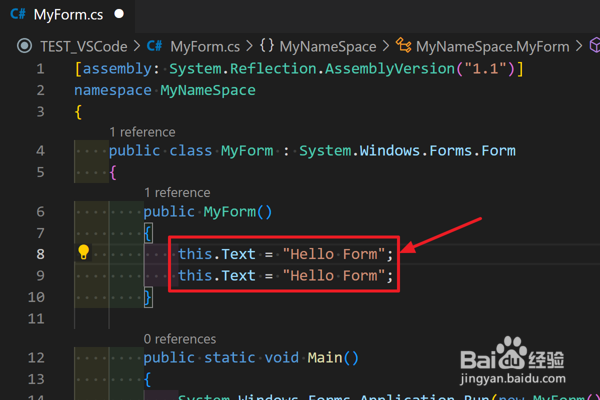
Task: Click line number 1 in the gutter
Action: tap(41, 69)
